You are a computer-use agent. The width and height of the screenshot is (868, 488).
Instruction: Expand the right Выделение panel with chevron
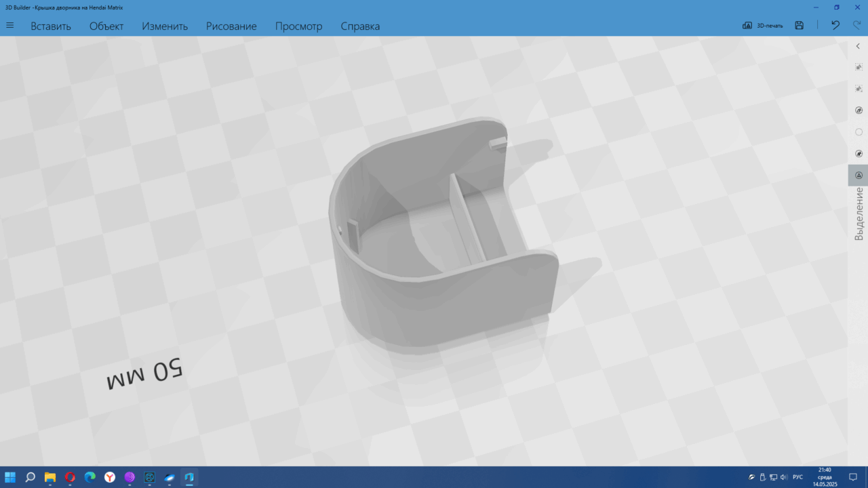pyautogui.click(x=858, y=46)
